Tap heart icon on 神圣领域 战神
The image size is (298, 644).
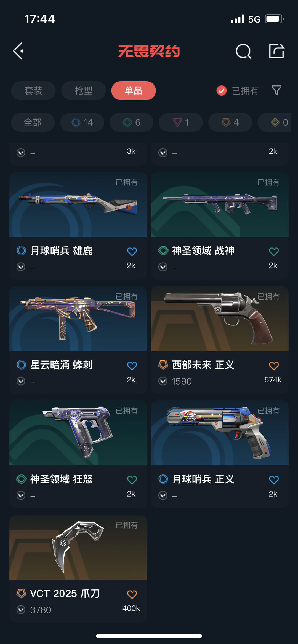pyautogui.click(x=274, y=251)
